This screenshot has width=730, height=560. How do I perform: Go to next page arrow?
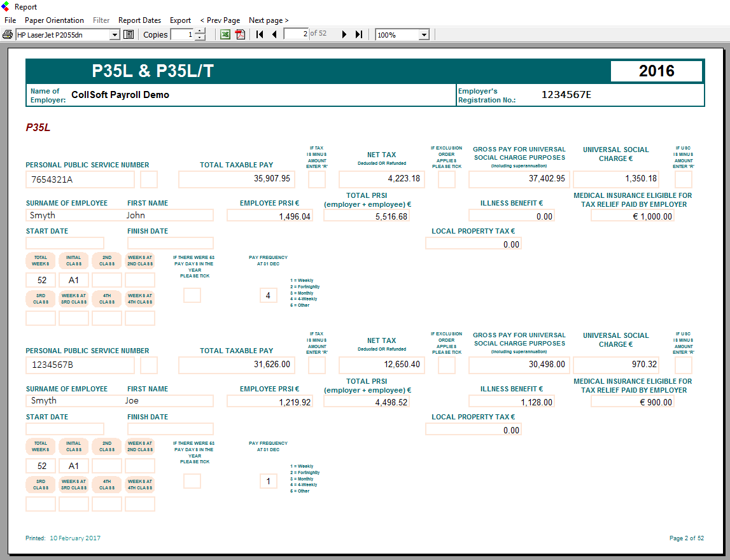tap(344, 34)
